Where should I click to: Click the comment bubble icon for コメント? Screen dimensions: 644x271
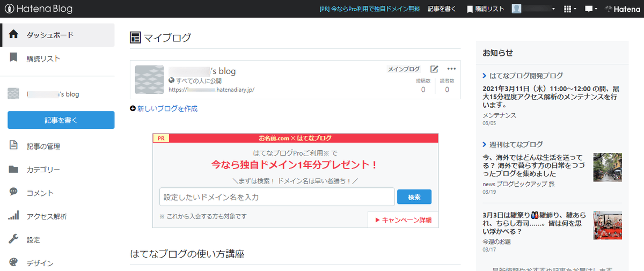14,192
